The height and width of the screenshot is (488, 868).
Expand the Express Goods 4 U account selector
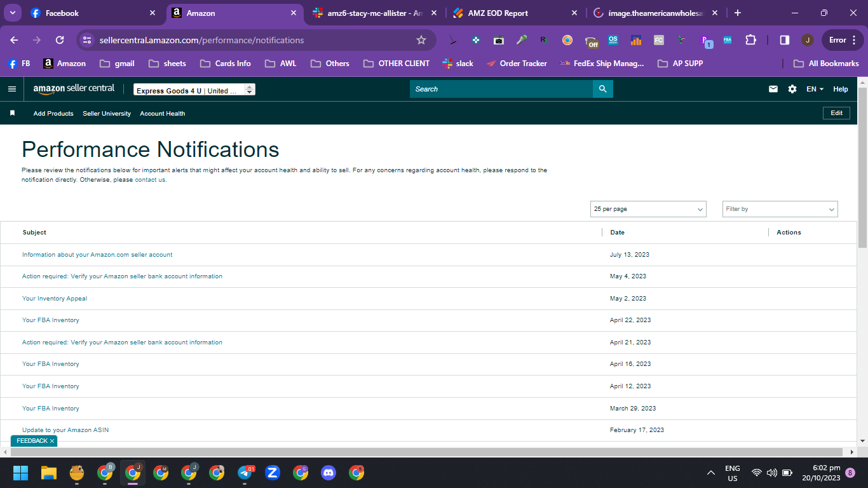point(194,90)
